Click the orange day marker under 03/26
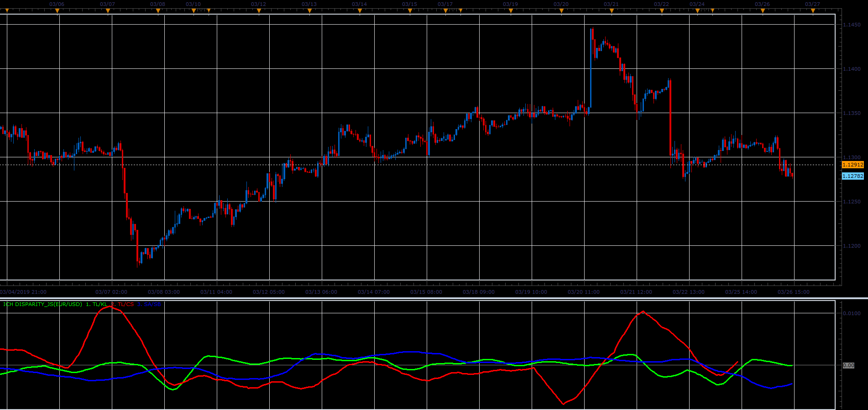The height and width of the screenshot is (410, 868). tap(763, 11)
